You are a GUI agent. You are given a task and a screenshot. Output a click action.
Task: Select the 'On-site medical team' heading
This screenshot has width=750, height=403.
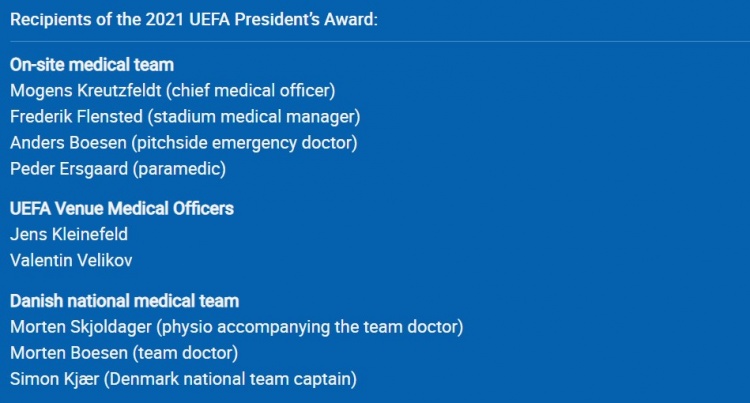point(92,65)
